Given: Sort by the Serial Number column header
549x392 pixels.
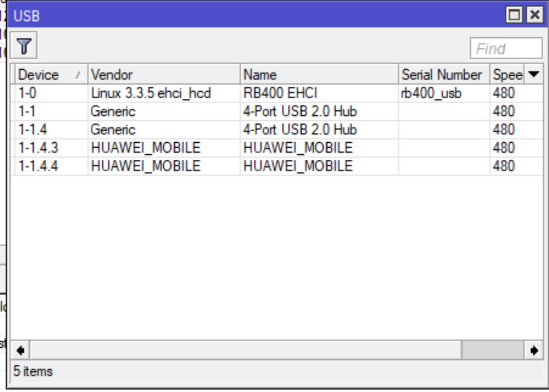Looking at the screenshot, I should coord(444,75).
